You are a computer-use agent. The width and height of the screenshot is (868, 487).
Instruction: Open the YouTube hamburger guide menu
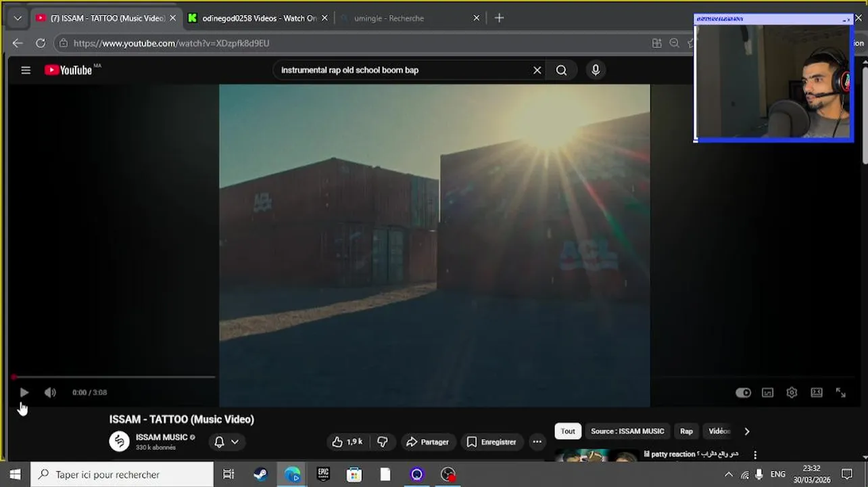point(26,70)
